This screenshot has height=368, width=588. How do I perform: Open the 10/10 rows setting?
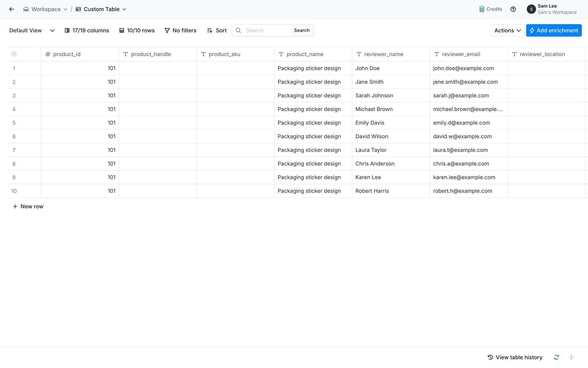137,30
